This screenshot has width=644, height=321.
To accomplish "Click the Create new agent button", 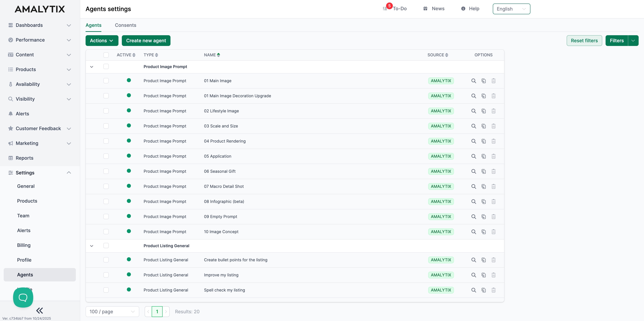I will (146, 40).
